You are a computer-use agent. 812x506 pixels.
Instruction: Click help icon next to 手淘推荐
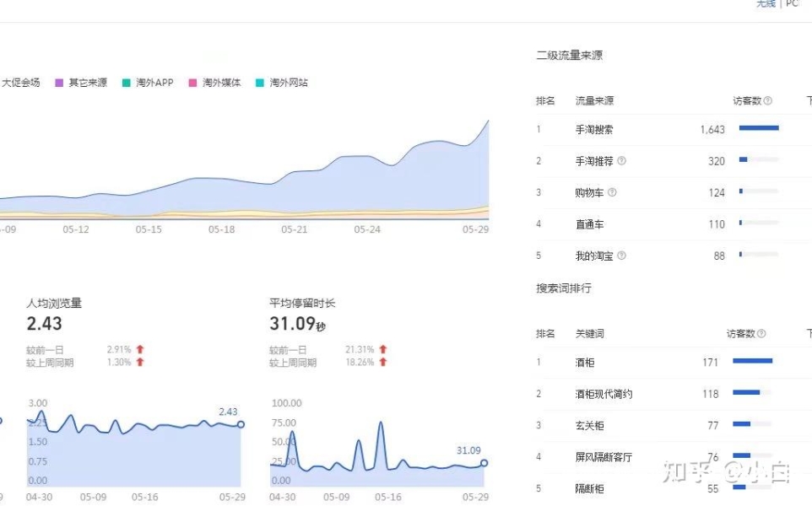point(622,161)
